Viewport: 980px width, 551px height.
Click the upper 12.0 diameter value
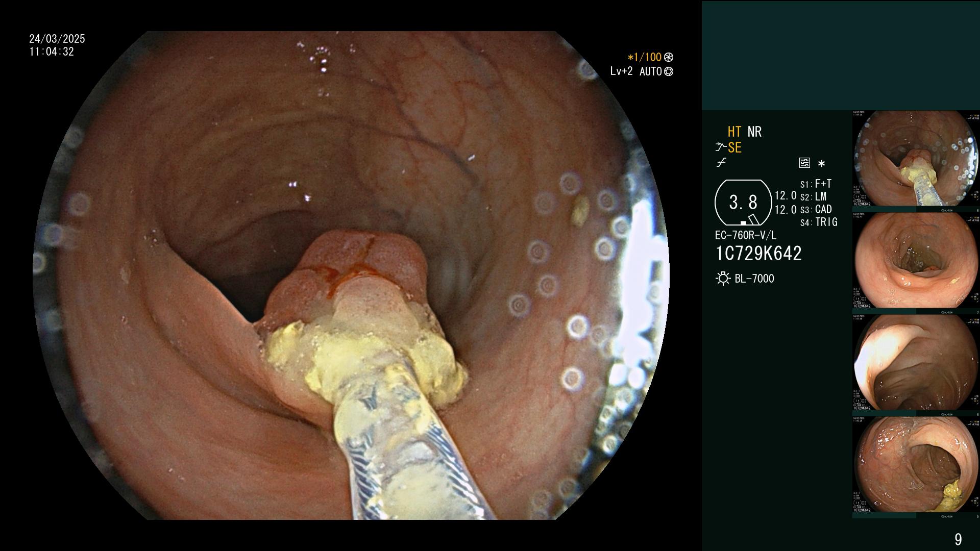pyautogui.click(x=786, y=196)
